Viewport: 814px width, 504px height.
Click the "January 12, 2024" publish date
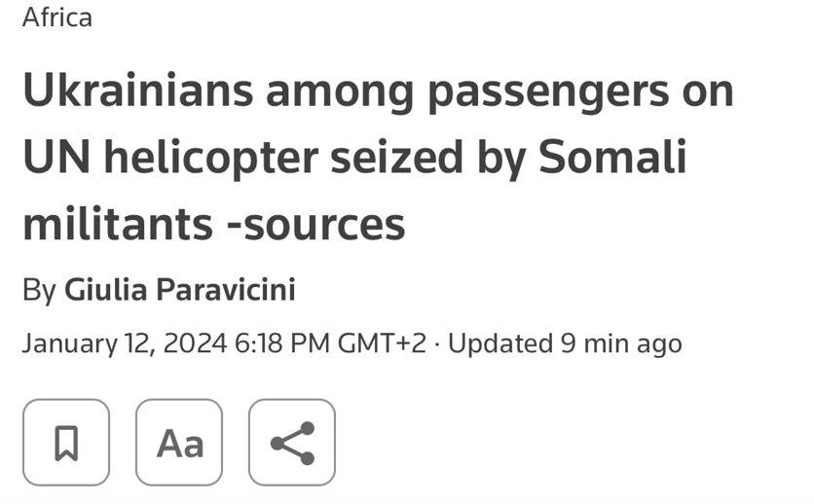click(124, 342)
